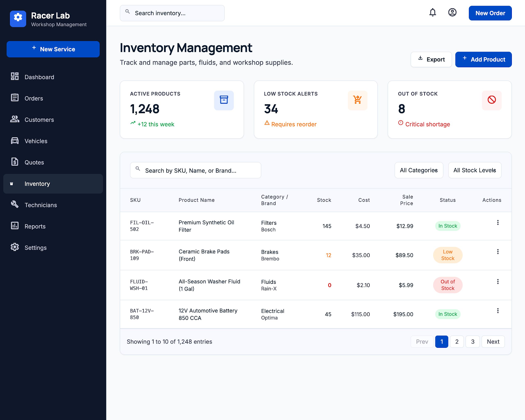Screen dimensions: 525x420
Task: Go to Next page
Action: (x=493, y=342)
